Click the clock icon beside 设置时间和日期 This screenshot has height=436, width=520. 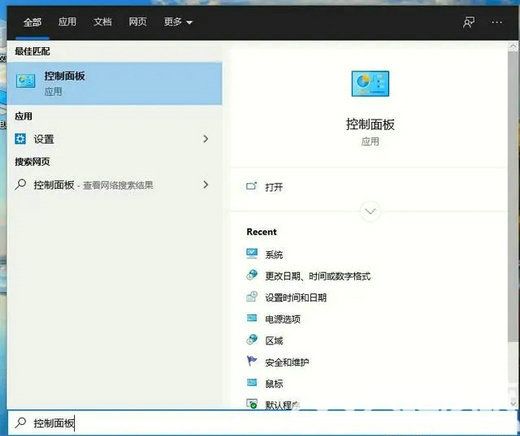tap(252, 296)
